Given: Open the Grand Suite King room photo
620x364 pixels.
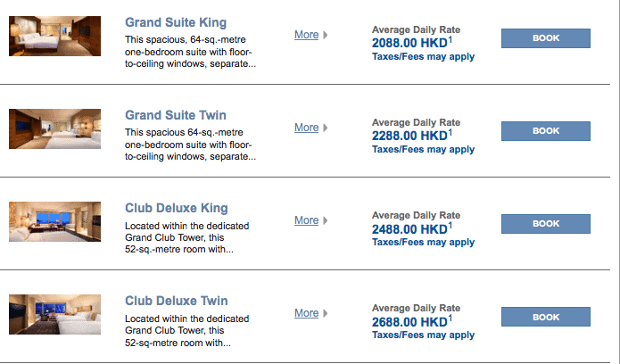Looking at the screenshot, I should point(55,36).
